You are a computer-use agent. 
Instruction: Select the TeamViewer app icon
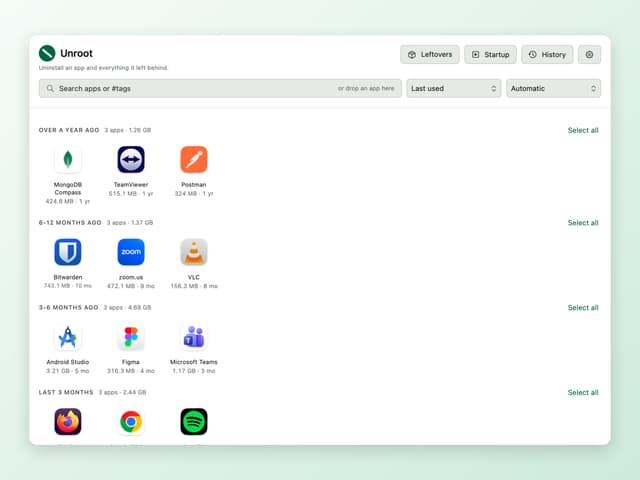(131, 160)
